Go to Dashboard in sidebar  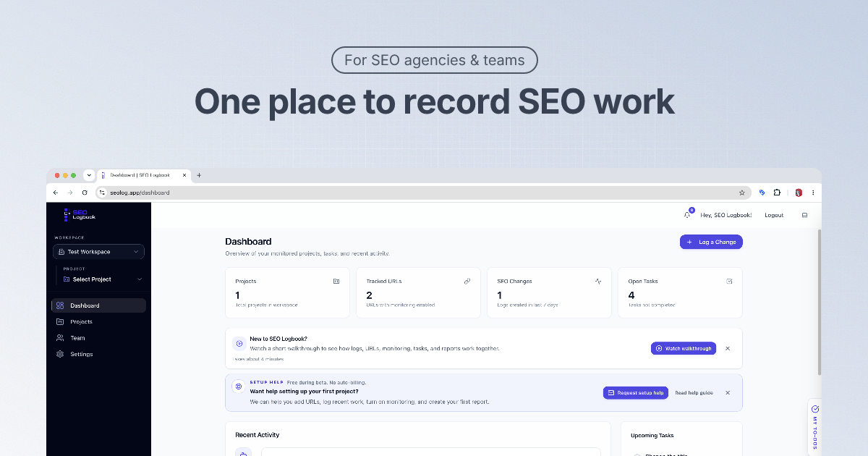(x=98, y=305)
